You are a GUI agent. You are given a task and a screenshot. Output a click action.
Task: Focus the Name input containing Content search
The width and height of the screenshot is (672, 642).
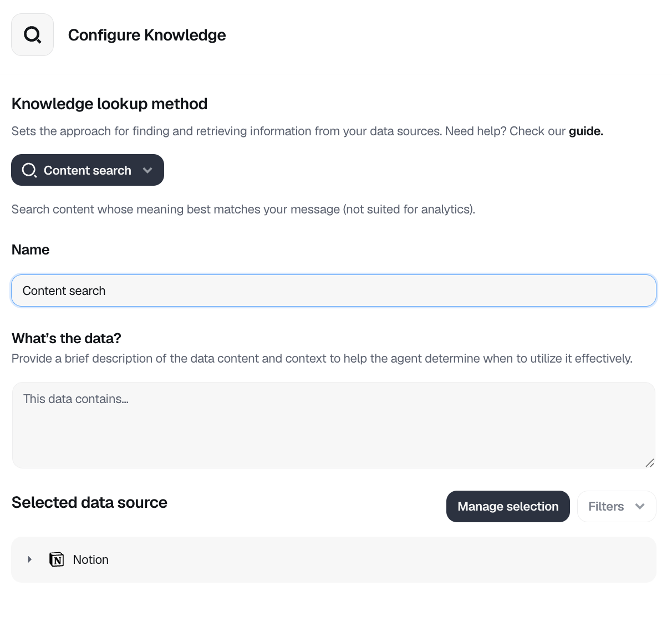point(333,291)
